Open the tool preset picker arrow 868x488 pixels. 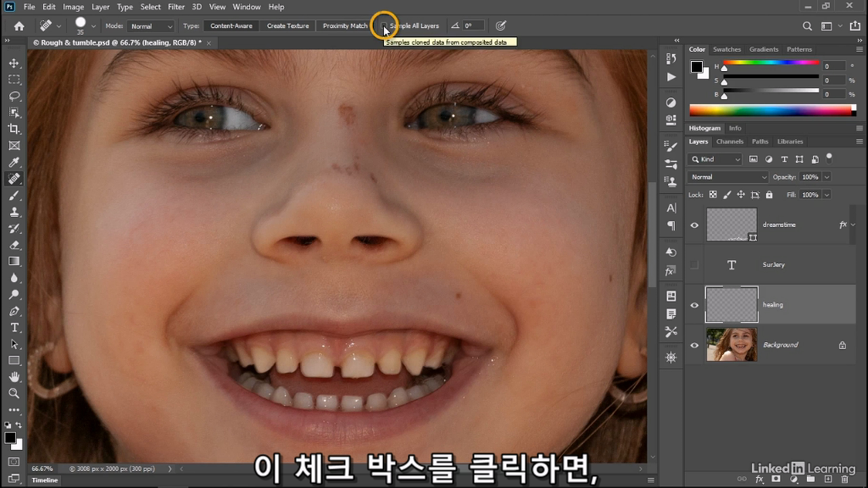[59, 26]
